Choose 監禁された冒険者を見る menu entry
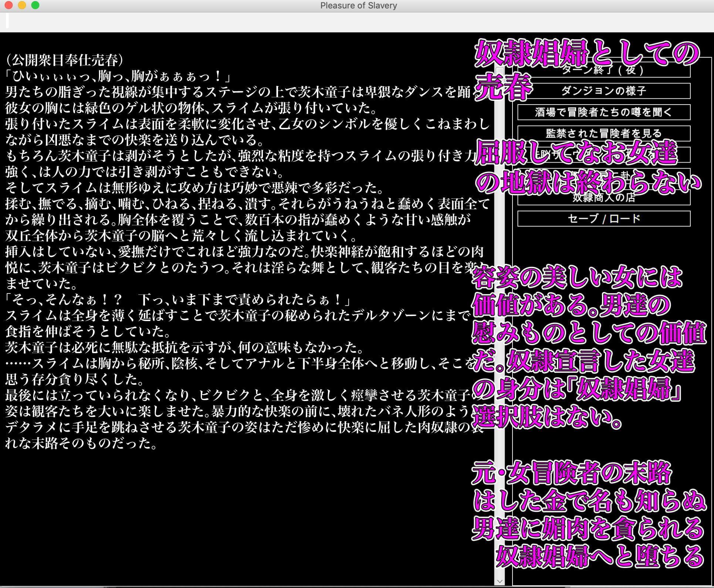Viewport: 714px width, 588px height. [603, 133]
